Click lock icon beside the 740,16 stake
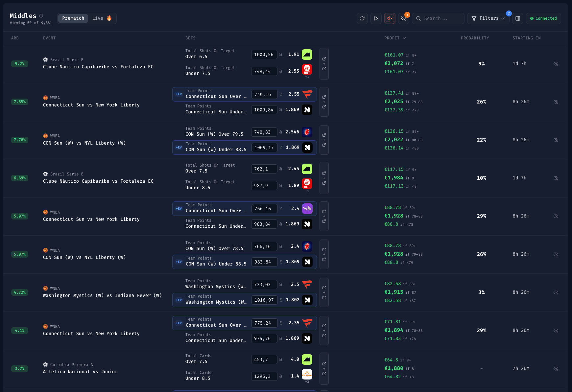 (x=281, y=94)
